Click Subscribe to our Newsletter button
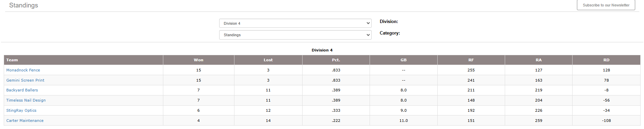The width and height of the screenshot is (644, 129). (x=606, y=5)
